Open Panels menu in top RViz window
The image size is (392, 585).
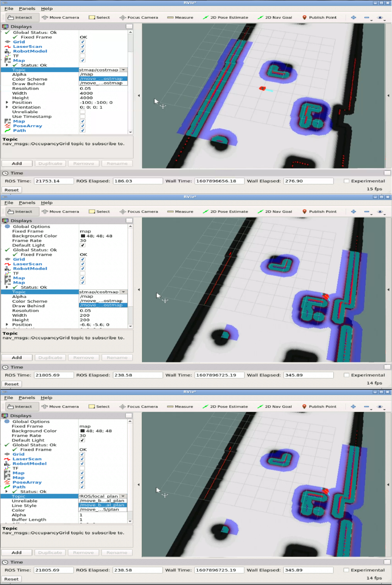tap(27, 9)
